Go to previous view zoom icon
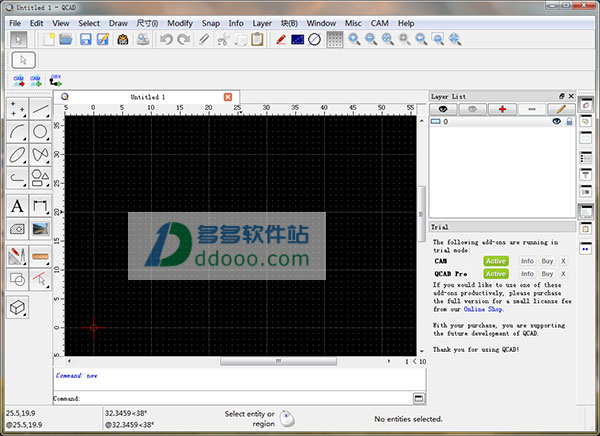This screenshot has width=600, height=436. (421, 39)
